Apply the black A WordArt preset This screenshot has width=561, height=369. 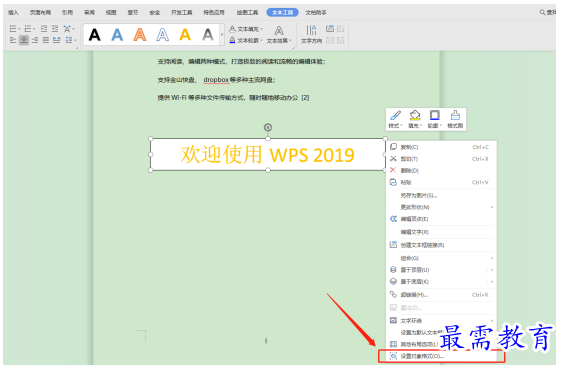click(x=94, y=35)
